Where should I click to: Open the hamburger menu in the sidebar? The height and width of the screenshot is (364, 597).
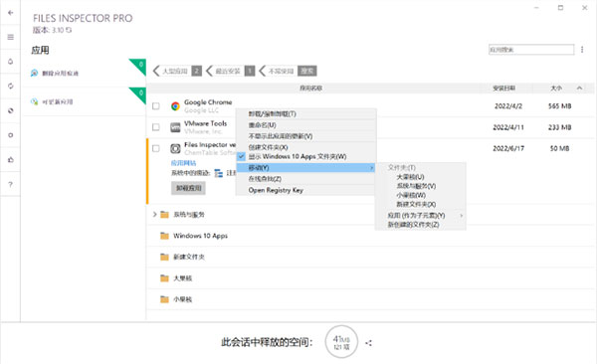click(10, 37)
